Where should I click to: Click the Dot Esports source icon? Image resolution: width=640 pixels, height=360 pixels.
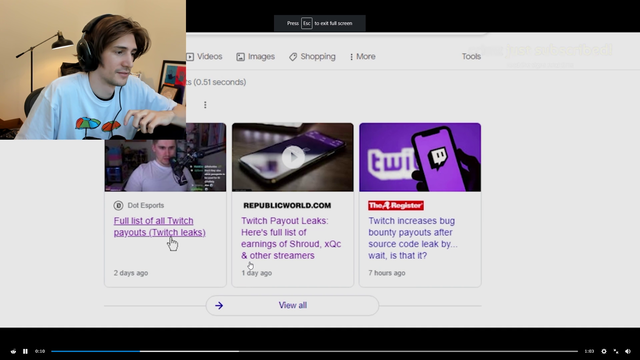pos(118,205)
